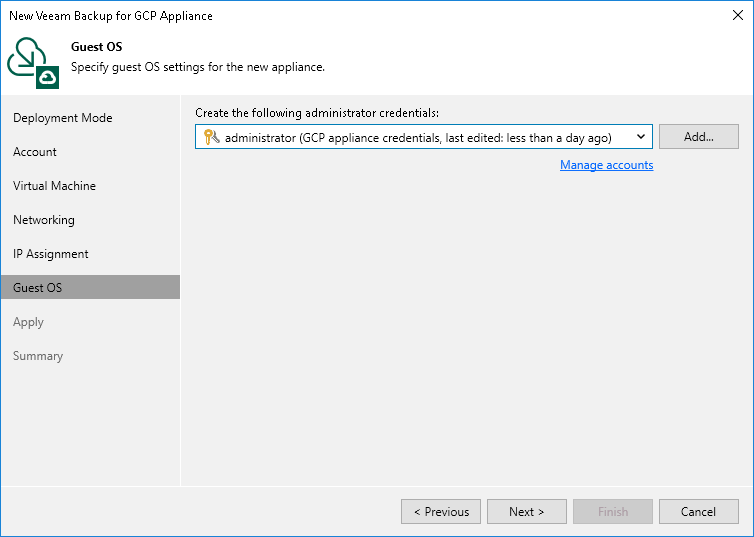
Task: Switch to the Networking step
Action: 44,220
